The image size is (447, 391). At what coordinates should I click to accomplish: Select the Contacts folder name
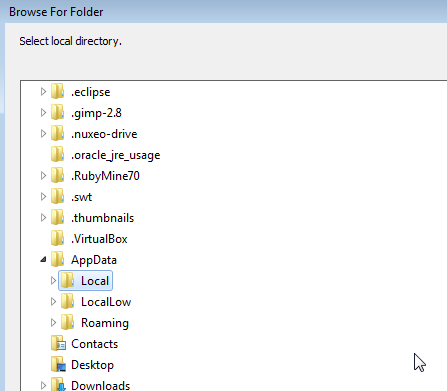94,344
